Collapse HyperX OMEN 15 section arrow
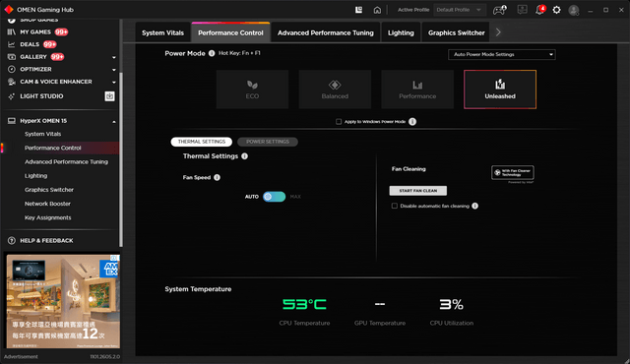This screenshot has width=630, height=364. (x=114, y=121)
